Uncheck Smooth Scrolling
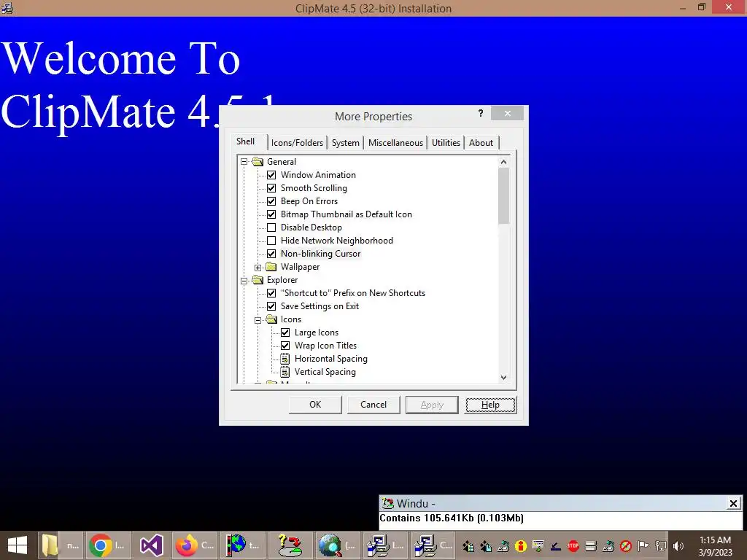The height and width of the screenshot is (560, 747). (271, 188)
